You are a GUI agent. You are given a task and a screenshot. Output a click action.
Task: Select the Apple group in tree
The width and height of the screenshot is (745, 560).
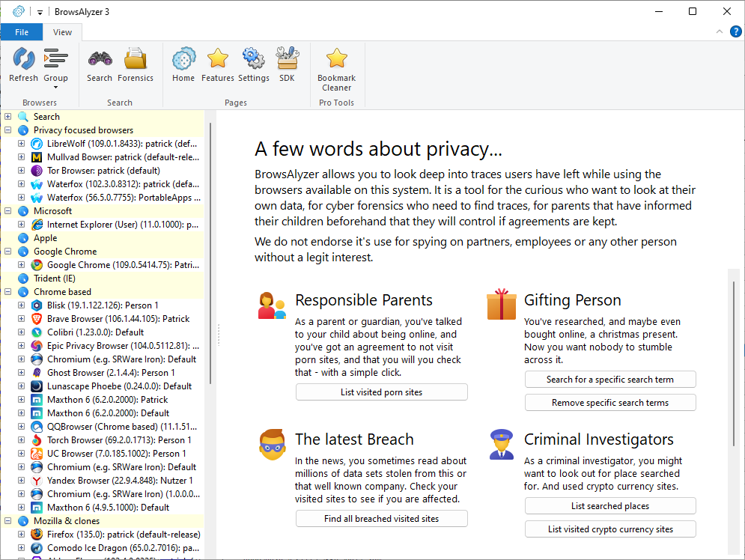tap(45, 238)
